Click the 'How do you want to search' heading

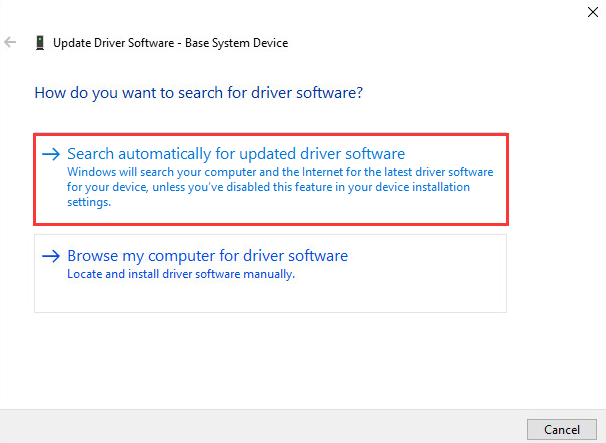coord(198,92)
